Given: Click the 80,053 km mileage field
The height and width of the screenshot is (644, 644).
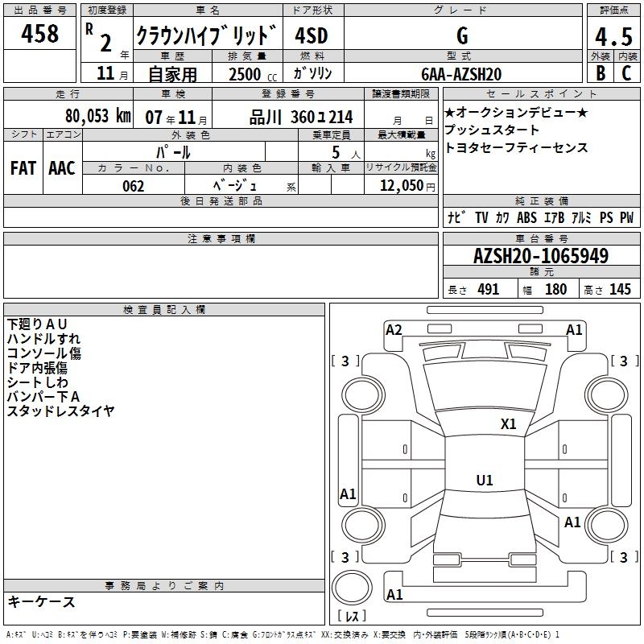Looking at the screenshot, I should [97, 116].
